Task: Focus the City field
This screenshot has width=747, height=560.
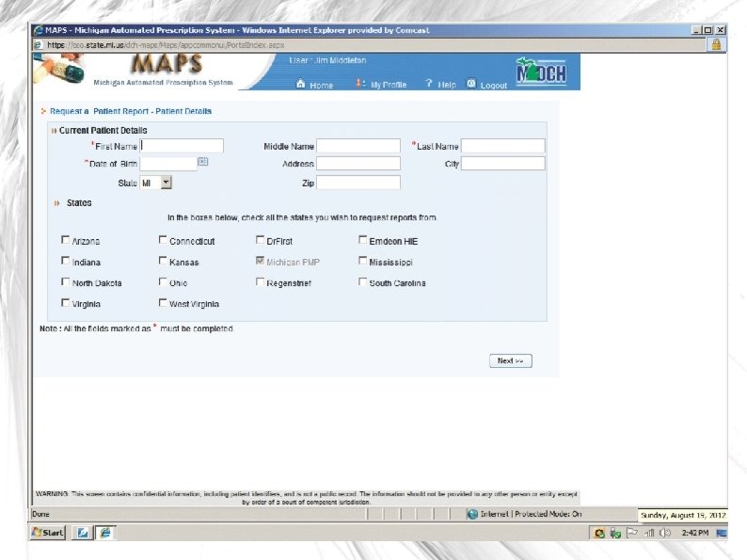Action: point(503,164)
